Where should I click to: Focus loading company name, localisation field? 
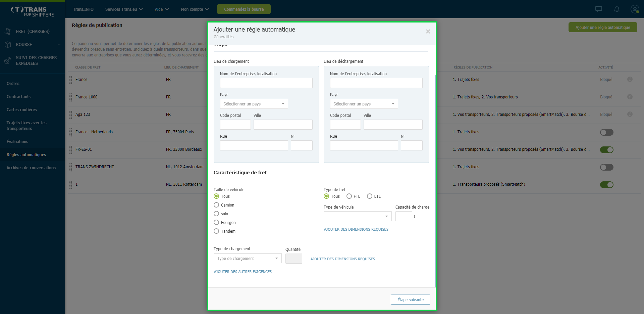(266, 83)
